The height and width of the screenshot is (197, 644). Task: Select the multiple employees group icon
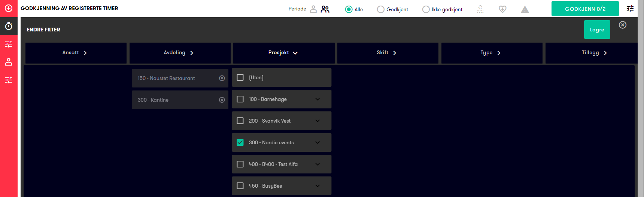click(x=325, y=9)
